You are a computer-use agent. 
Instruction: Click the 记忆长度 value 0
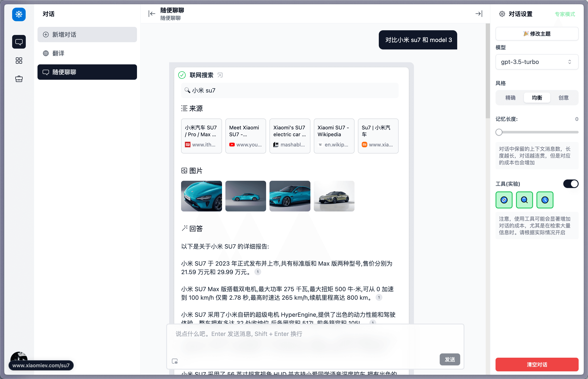(576, 119)
